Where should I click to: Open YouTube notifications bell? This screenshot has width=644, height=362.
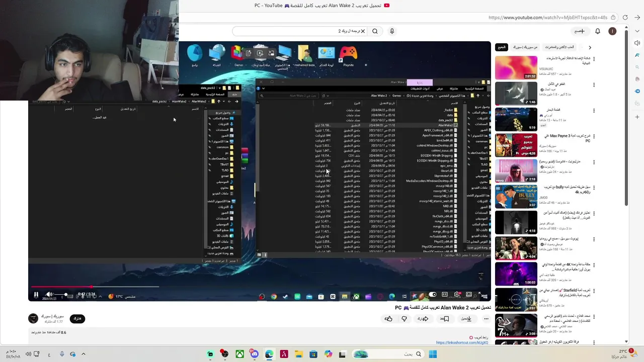[598, 31]
